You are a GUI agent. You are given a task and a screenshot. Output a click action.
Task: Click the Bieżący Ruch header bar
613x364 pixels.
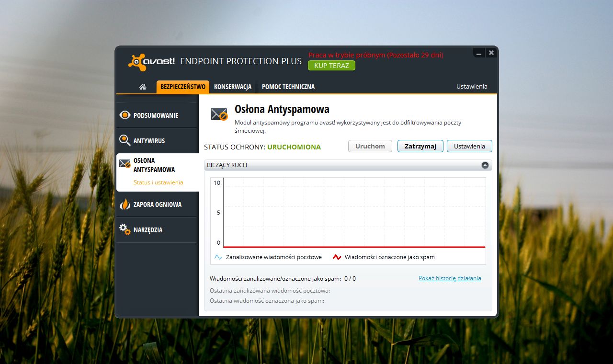point(348,165)
